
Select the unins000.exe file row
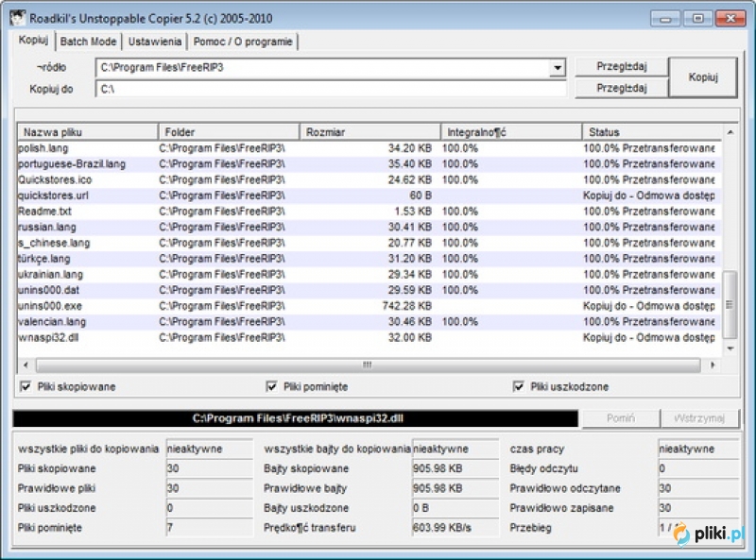pos(369,306)
